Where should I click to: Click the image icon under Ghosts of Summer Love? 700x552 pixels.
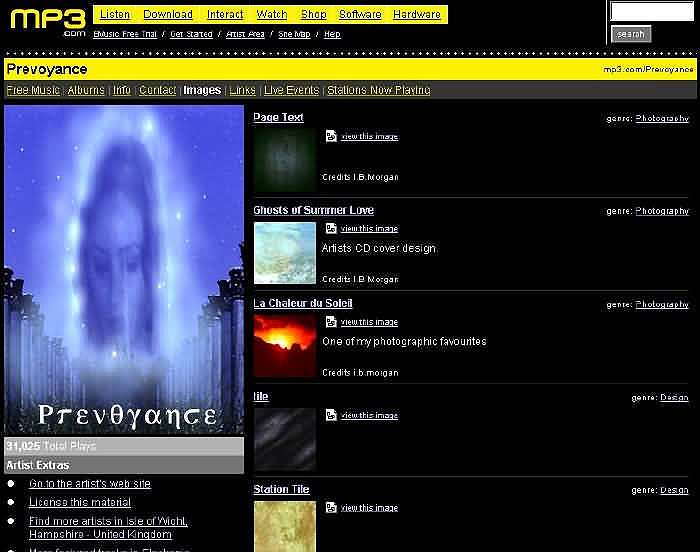tap(331, 228)
